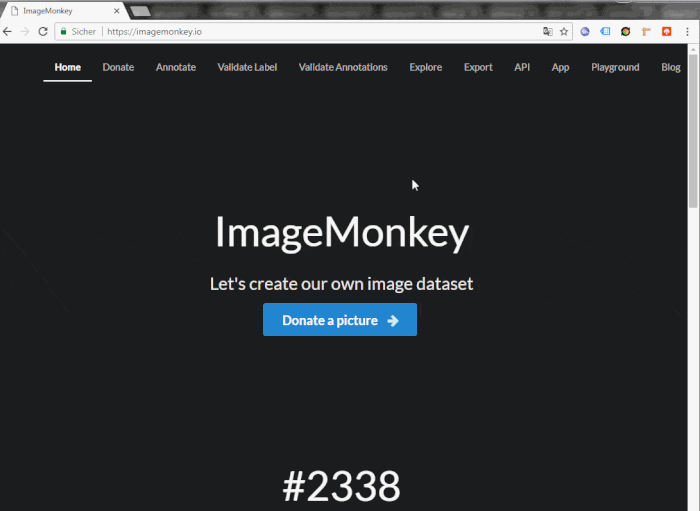
Task: Click the colorful circle extension icon
Action: click(x=625, y=32)
